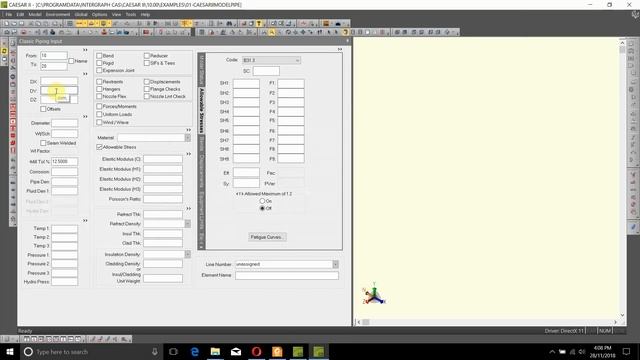Enable the Wind / Wave checkbox
Viewport: 640px width, 360px height.
tap(99, 122)
